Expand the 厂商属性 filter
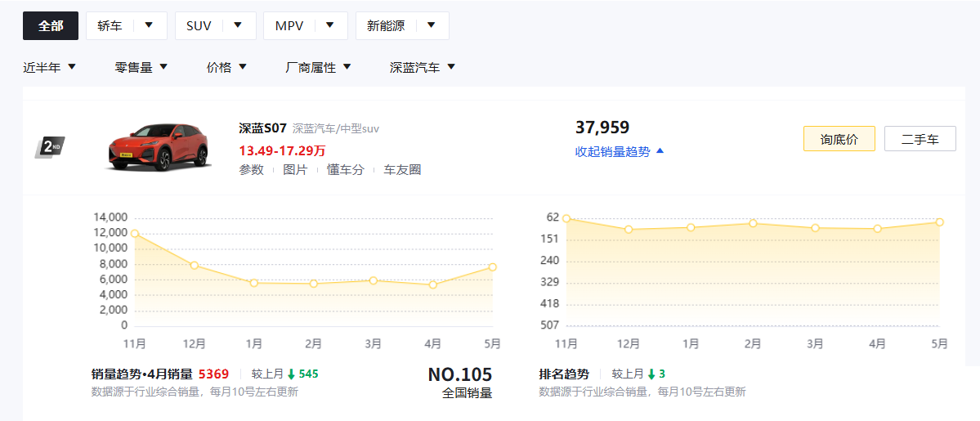Screen dimensions: 980x421 318,68
